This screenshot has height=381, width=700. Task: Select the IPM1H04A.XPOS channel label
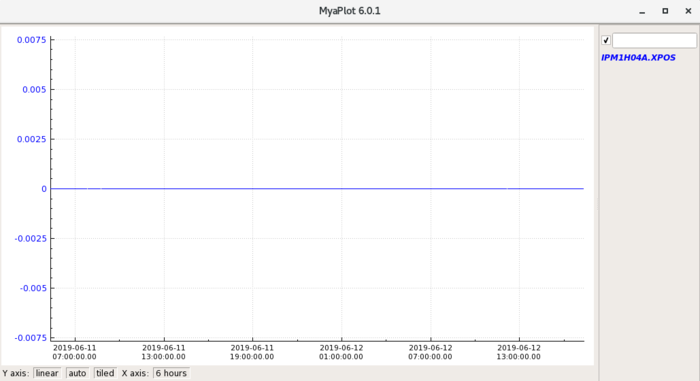click(x=638, y=58)
